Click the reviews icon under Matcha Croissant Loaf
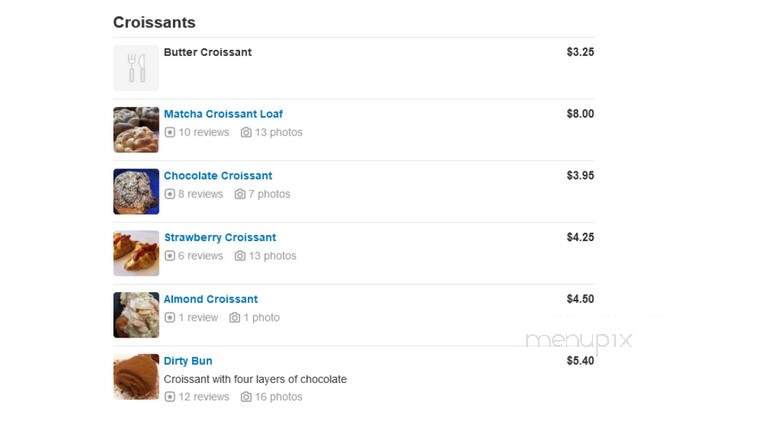The image size is (758, 423). 170,132
